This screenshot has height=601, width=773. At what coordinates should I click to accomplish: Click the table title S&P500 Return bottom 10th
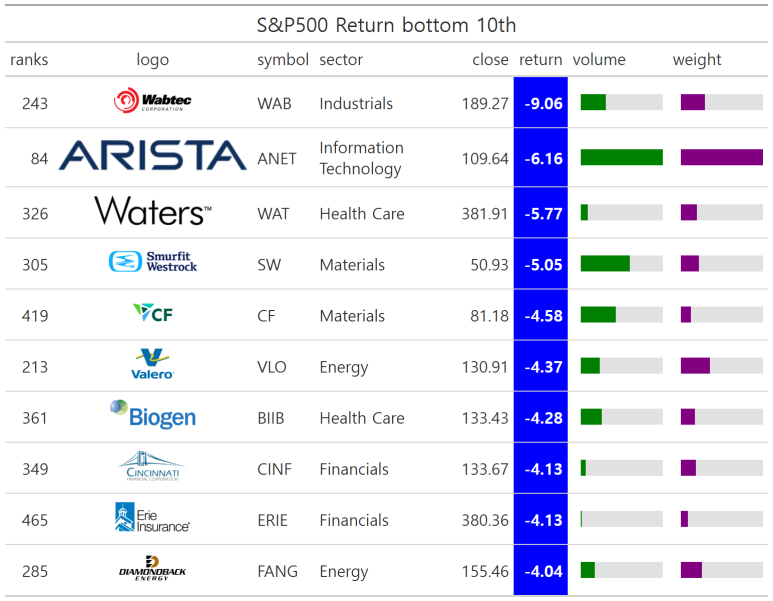pos(386,25)
